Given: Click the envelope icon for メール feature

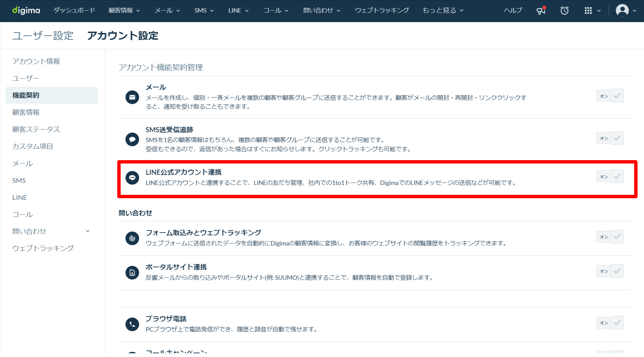Looking at the screenshot, I should click(132, 97).
